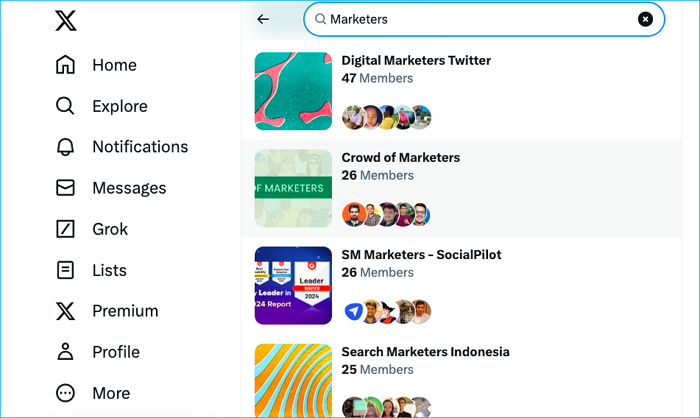Image resolution: width=700 pixels, height=418 pixels.
Task: Click the Lists document icon
Action: click(x=65, y=270)
